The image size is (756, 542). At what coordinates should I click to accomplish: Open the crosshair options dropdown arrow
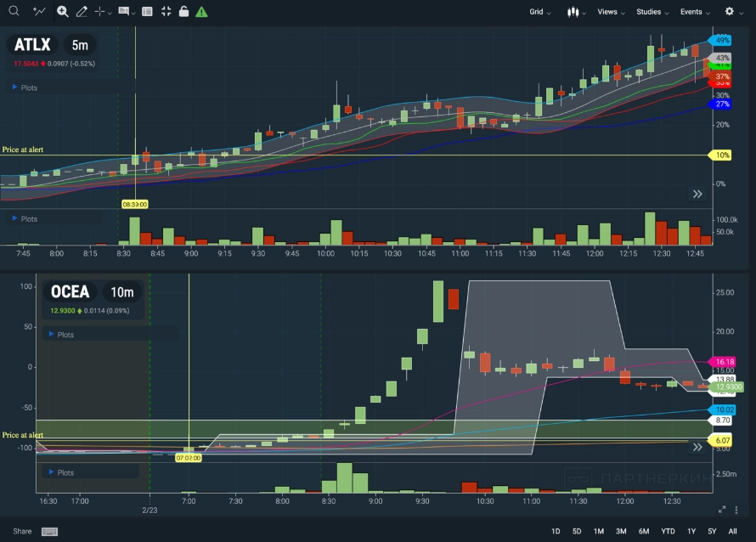110,14
